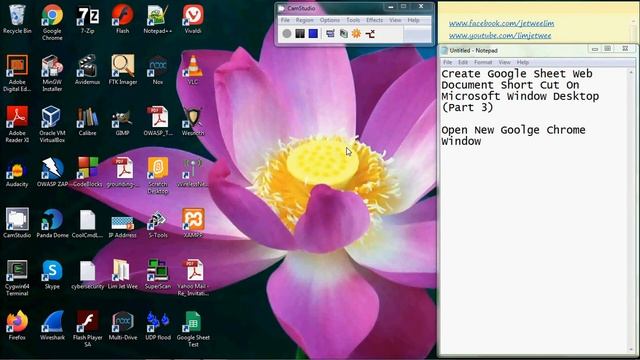Viewport: 640px width, 360px height.
Task: Select the IP Address desktop icon
Action: (x=122, y=224)
